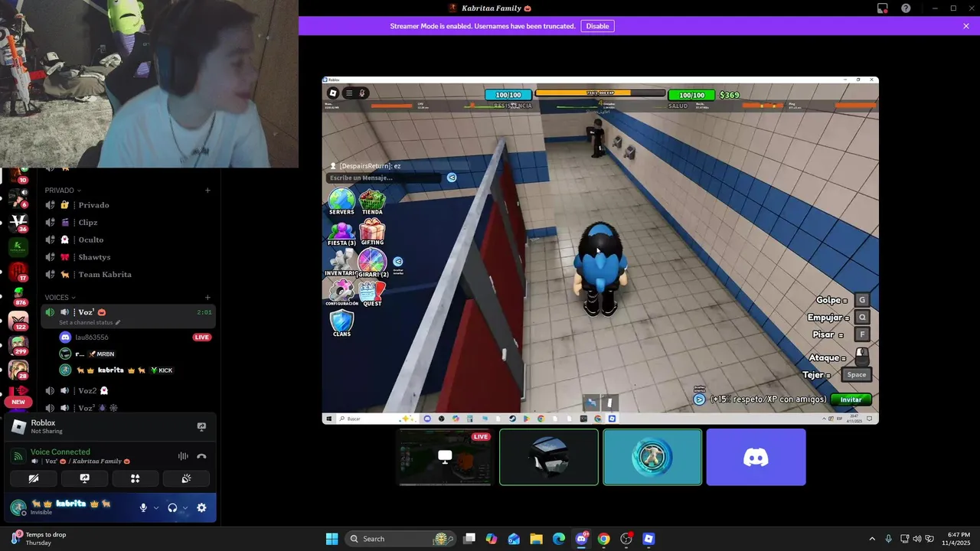The width and height of the screenshot is (980, 551).
Task: Click the F key for Pisar
Action: point(862,334)
